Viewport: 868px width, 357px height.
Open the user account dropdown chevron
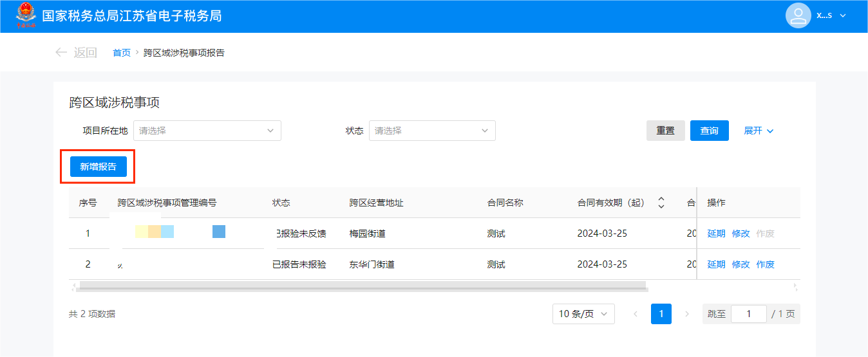pos(843,15)
